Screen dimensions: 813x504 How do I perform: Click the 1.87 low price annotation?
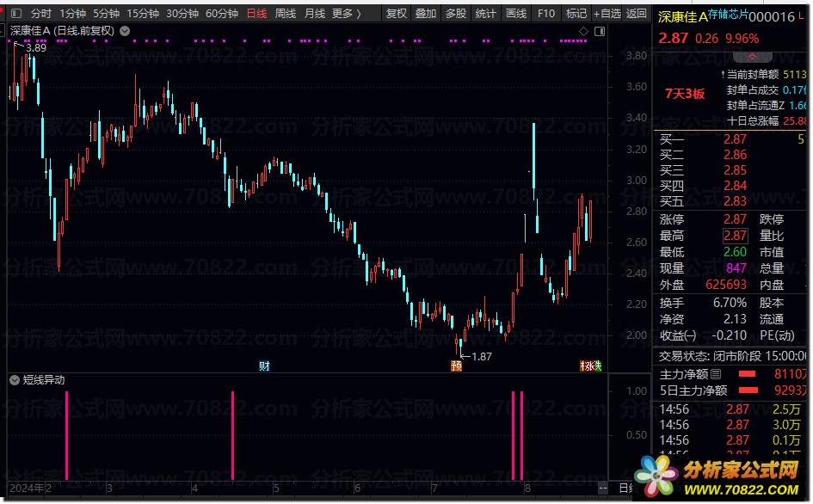[x=482, y=356]
